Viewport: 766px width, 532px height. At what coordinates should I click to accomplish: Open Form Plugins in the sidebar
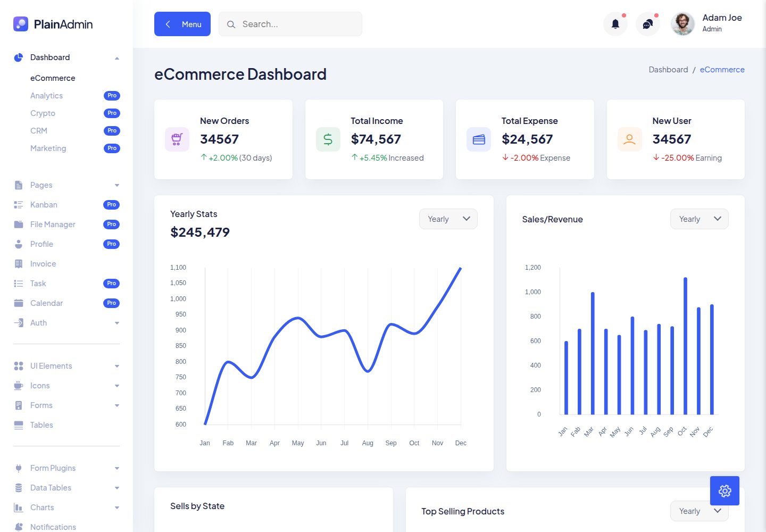53,468
